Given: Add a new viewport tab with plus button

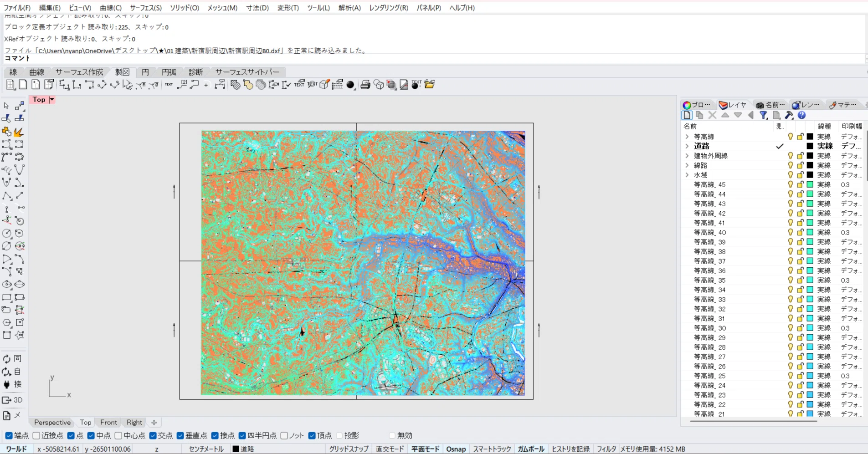Looking at the screenshot, I should 154,422.
